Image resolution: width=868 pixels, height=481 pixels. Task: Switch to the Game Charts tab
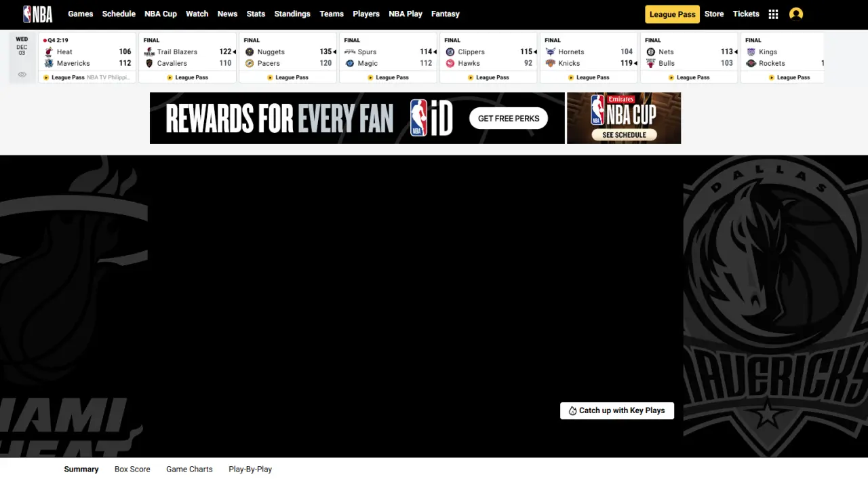pos(189,469)
